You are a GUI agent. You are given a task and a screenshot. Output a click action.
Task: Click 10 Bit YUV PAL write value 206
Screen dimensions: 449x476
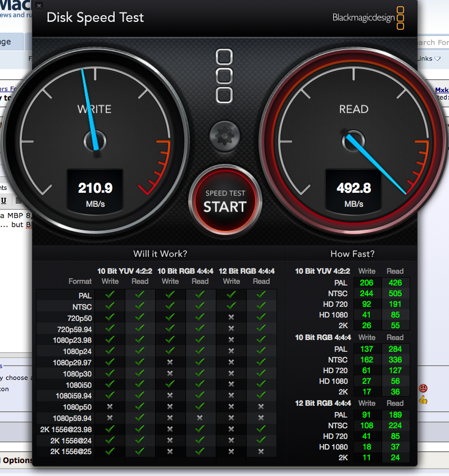click(x=366, y=283)
